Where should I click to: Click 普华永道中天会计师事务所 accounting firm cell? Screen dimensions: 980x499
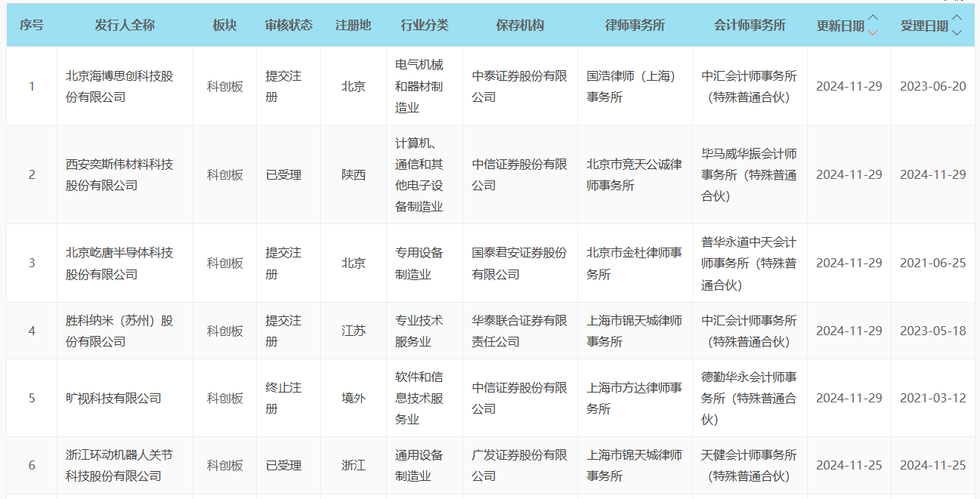750,263
